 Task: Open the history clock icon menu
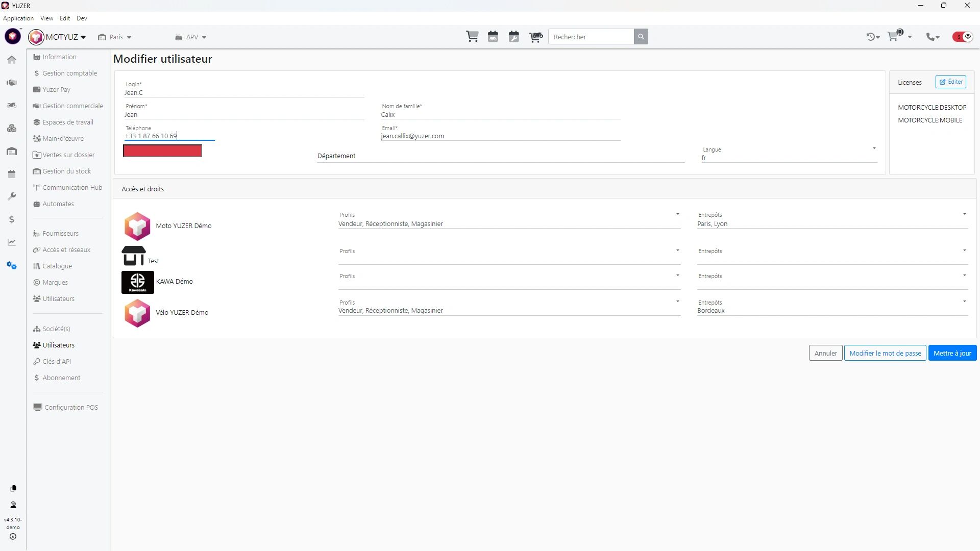coord(872,37)
